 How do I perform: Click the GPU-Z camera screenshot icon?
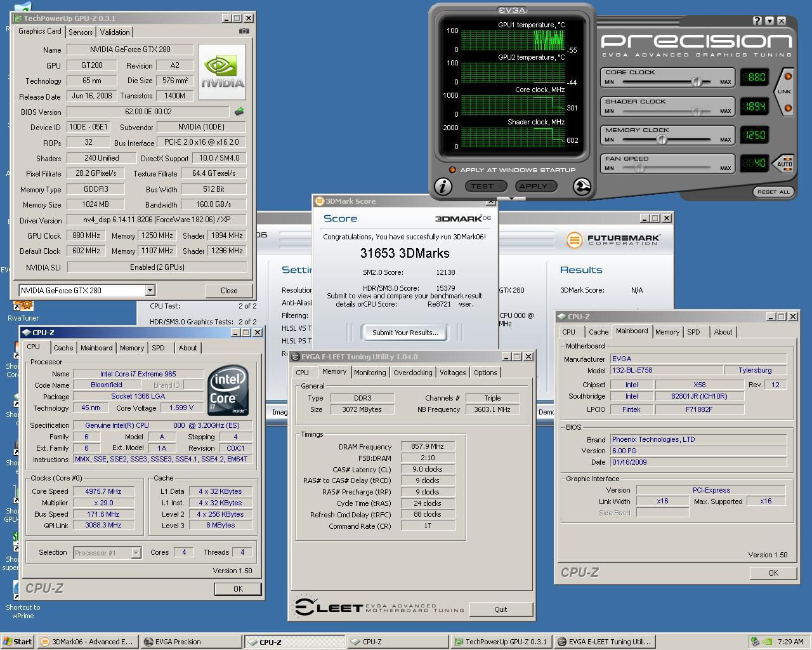244,31
